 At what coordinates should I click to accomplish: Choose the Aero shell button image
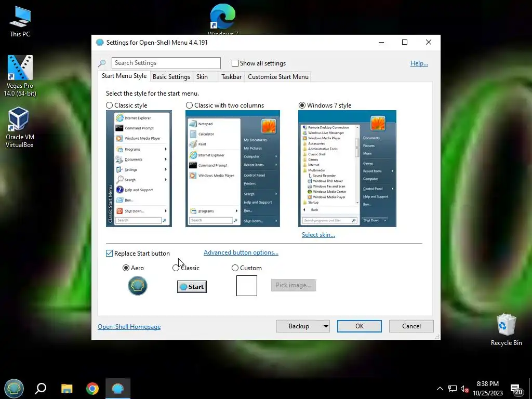pyautogui.click(x=137, y=286)
